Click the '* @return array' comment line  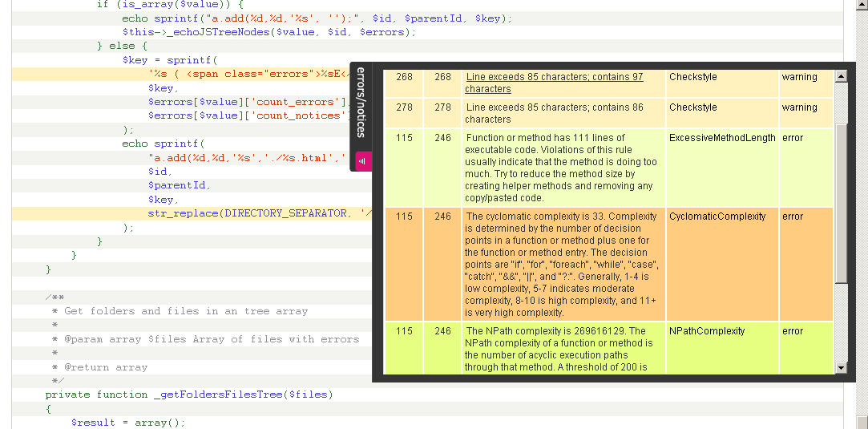click(x=99, y=367)
